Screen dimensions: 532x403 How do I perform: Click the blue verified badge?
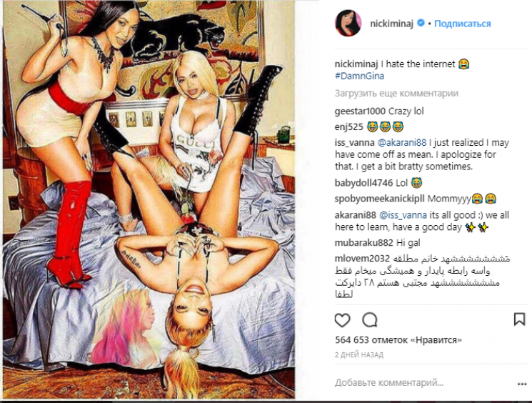pos(421,23)
